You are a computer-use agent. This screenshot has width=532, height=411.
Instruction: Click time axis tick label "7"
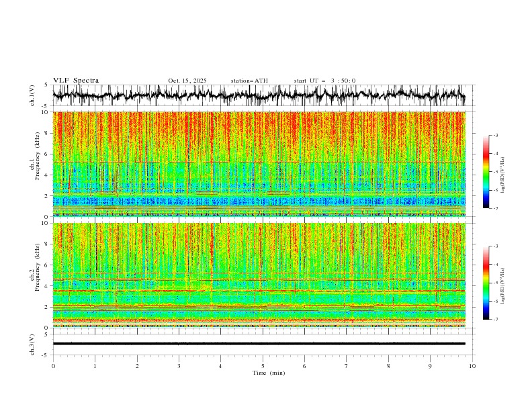[x=347, y=366]
